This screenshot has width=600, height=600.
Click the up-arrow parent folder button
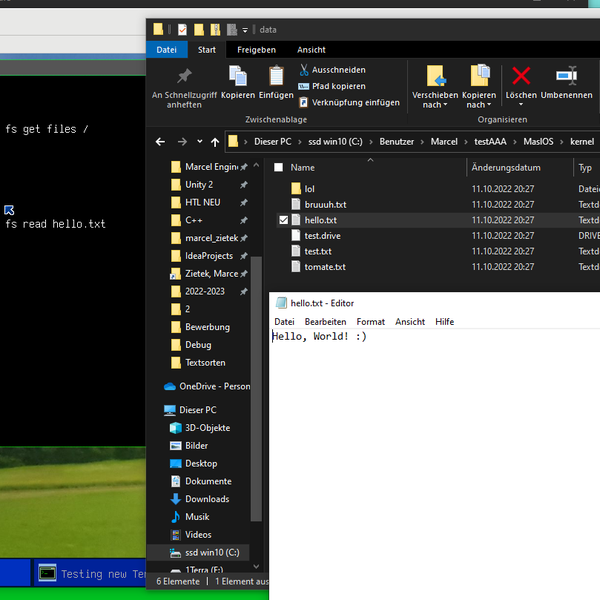pyautogui.click(x=215, y=142)
